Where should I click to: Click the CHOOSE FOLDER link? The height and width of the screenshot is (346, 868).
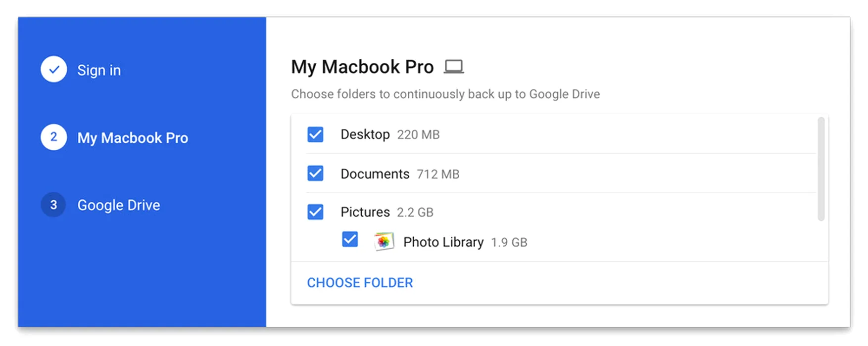coord(360,283)
